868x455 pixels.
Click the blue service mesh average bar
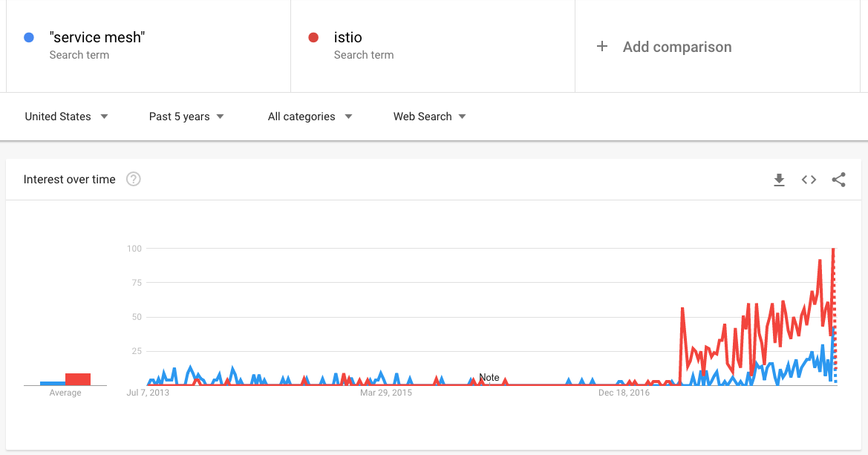point(53,384)
